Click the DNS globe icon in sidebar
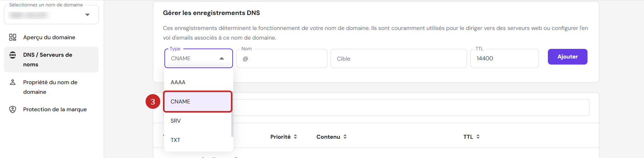644x158 pixels. [x=13, y=55]
